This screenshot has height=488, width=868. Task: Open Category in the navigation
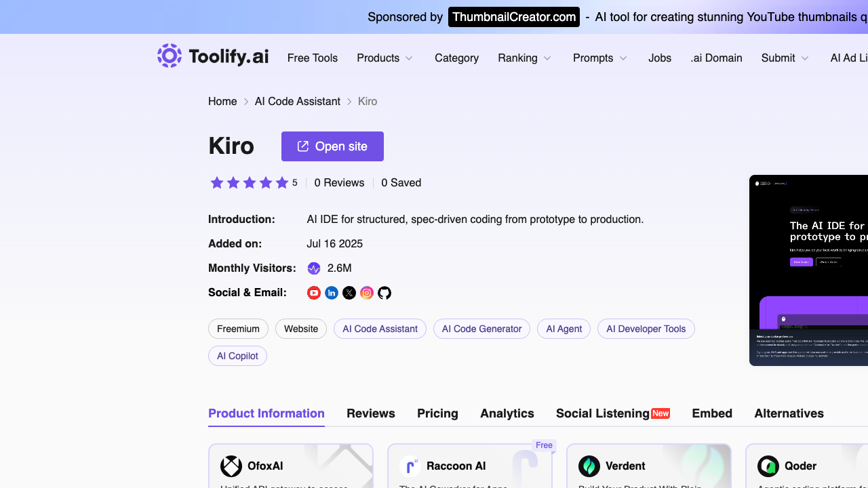(456, 58)
